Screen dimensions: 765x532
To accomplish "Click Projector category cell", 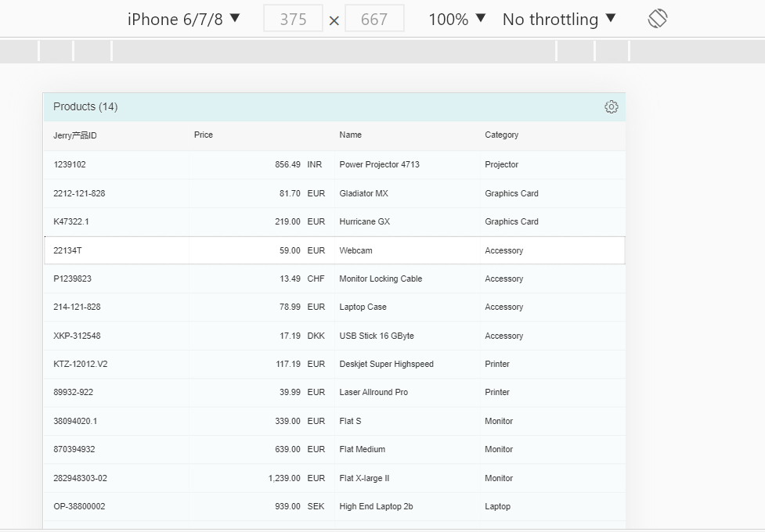I will pos(502,165).
